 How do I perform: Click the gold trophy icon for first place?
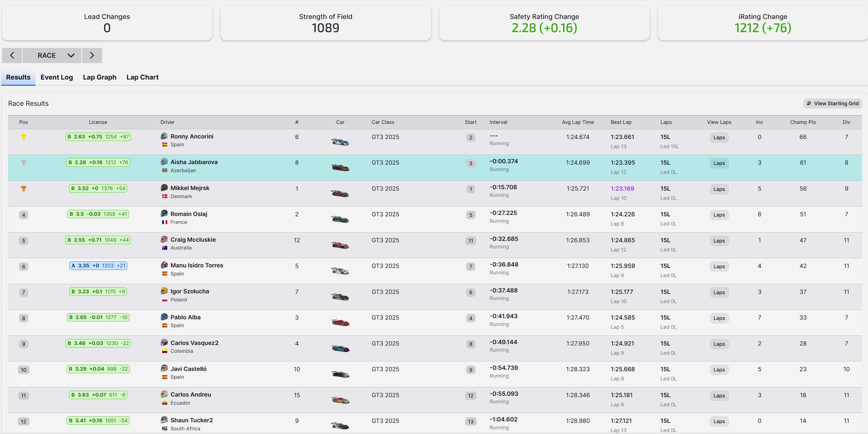tap(23, 137)
